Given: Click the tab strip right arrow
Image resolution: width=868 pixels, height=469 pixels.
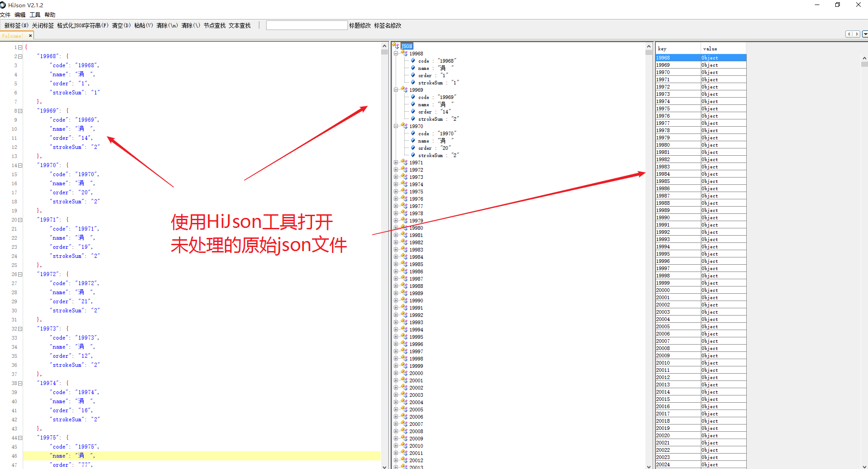Looking at the screenshot, I should coord(857,34).
